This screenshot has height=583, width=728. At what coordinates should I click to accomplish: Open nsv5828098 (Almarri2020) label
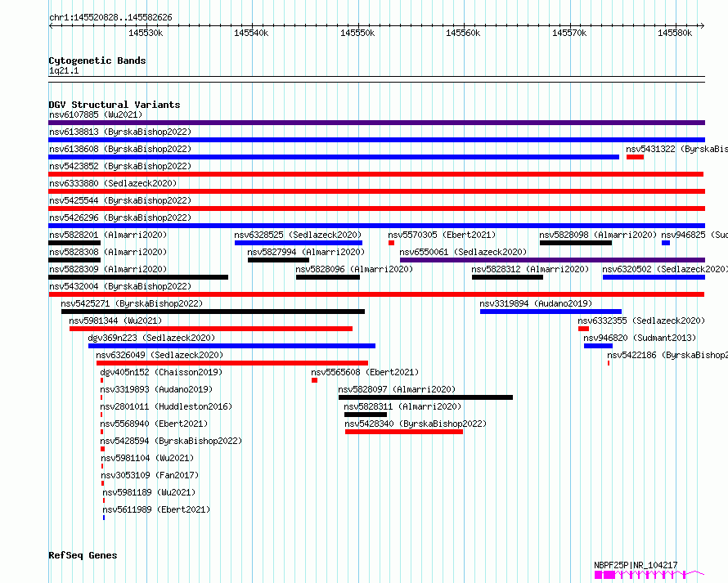(x=598, y=235)
